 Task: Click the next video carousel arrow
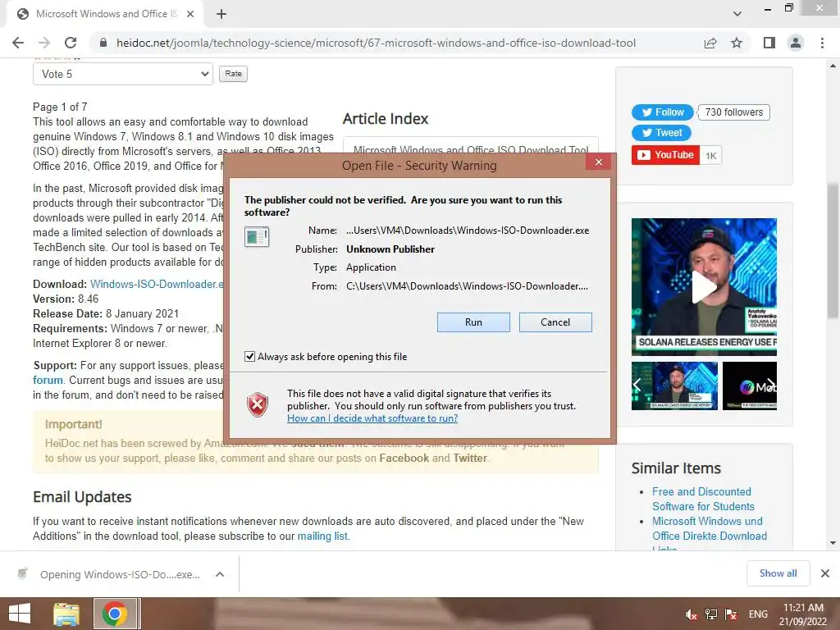770,385
